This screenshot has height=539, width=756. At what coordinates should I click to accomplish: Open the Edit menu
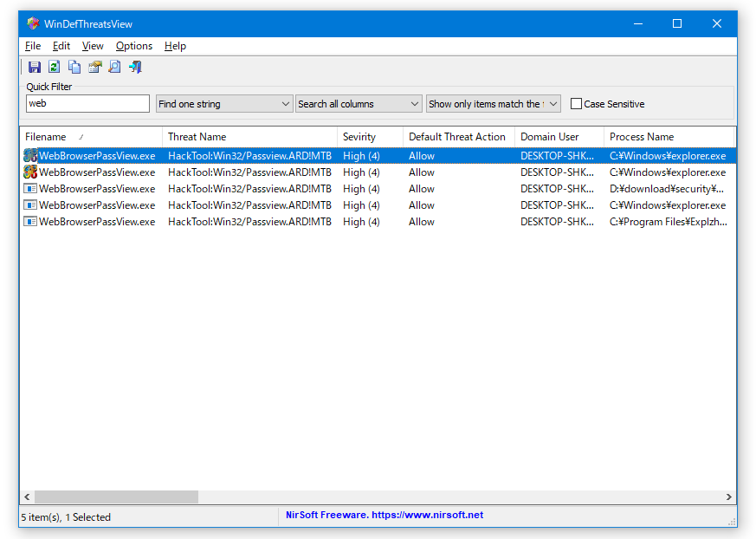point(61,46)
